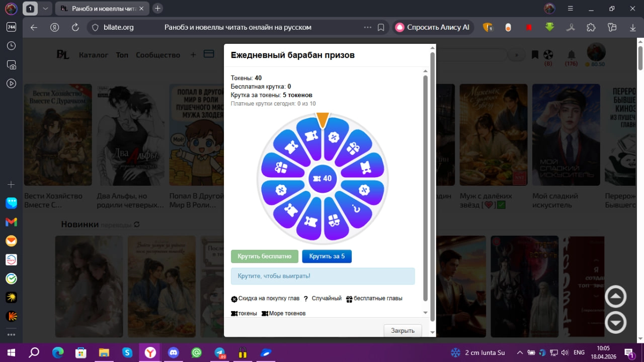The width and height of the screenshot is (644, 362).
Task: Open File Explorer from the taskbar
Action: click(104, 352)
